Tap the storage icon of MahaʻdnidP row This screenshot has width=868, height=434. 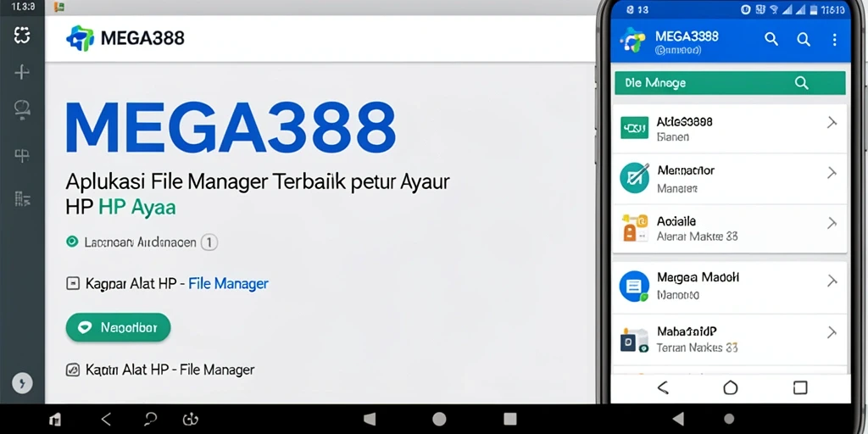click(634, 341)
